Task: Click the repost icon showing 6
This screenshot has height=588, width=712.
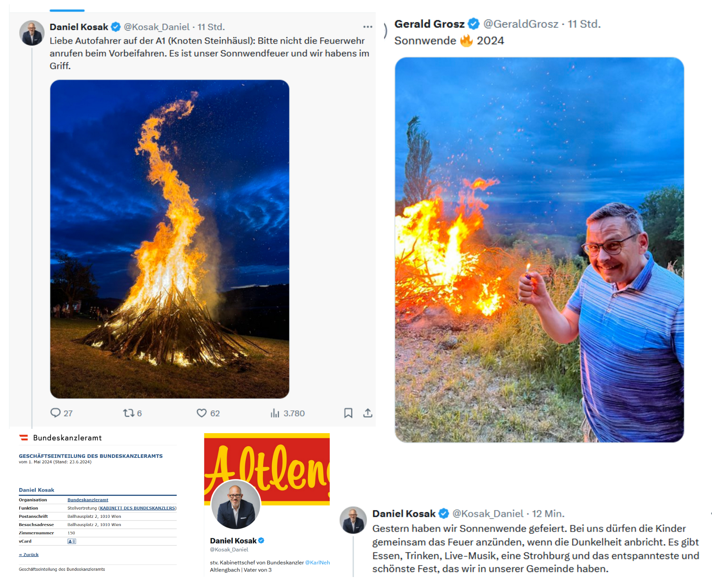Action: tap(129, 413)
